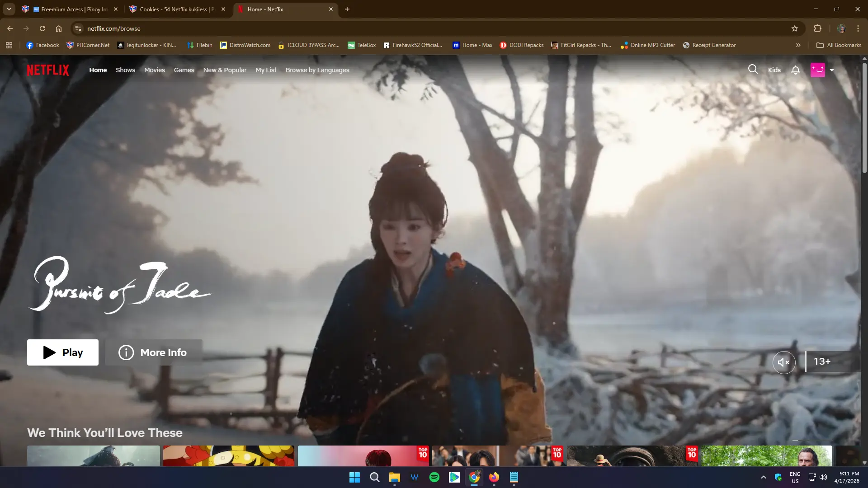
Task: Open the Windows Start menu
Action: [355, 477]
